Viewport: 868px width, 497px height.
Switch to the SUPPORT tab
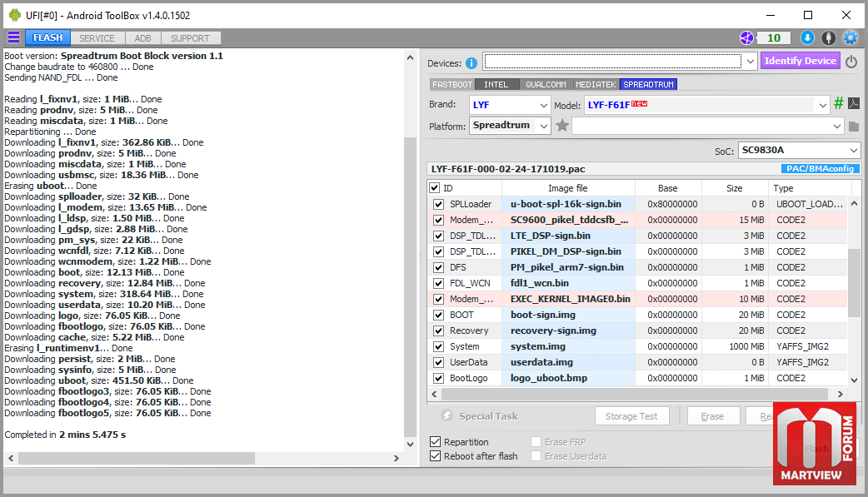(191, 38)
